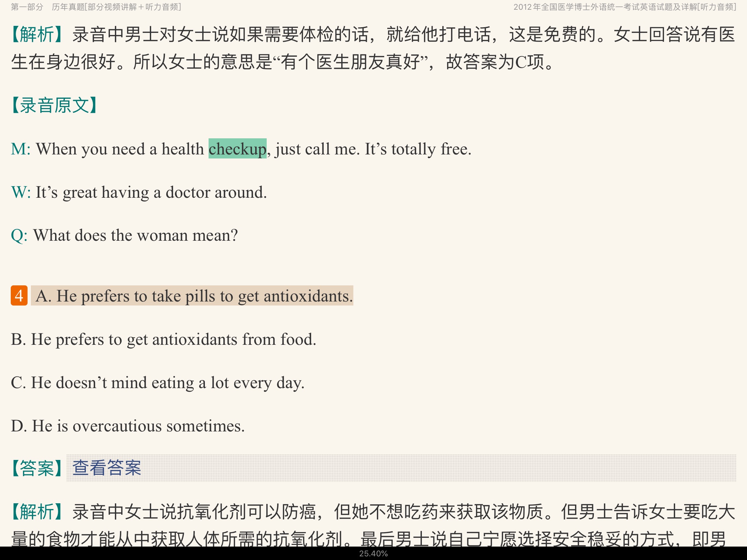Tap the sentence "It's great having a doctor around."

[151, 192]
